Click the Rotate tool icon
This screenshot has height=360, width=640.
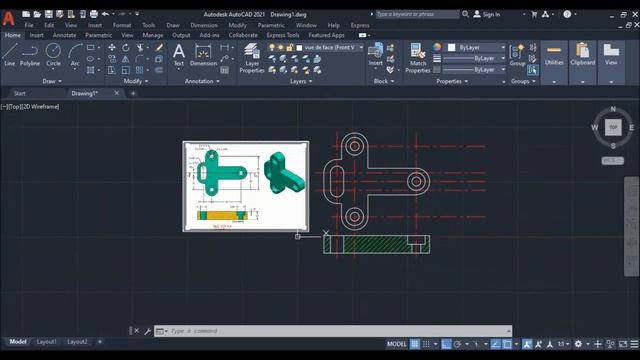tap(125, 48)
